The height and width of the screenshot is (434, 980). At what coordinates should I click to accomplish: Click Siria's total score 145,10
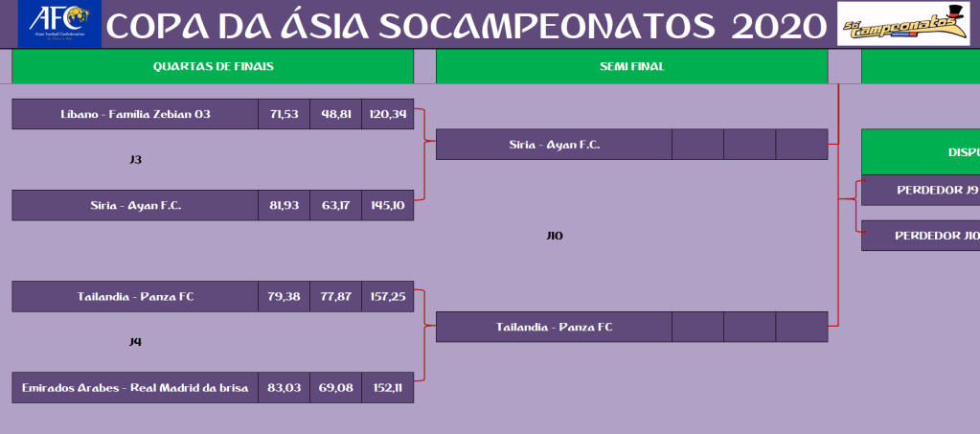click(387, 205)
